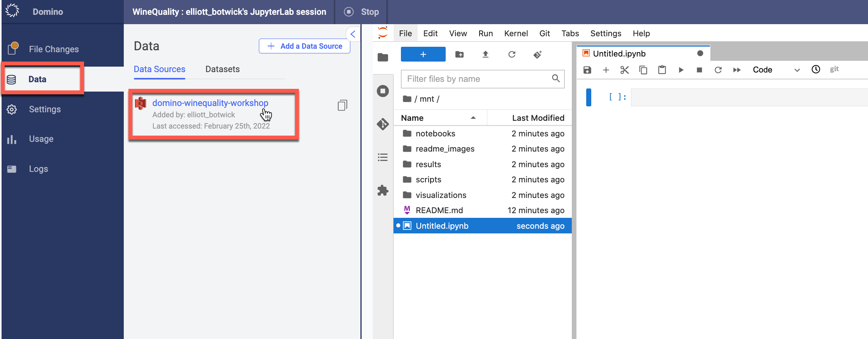The image size is (868, 339).
Task: Sort files by Last Modified column
Action: 530,118
